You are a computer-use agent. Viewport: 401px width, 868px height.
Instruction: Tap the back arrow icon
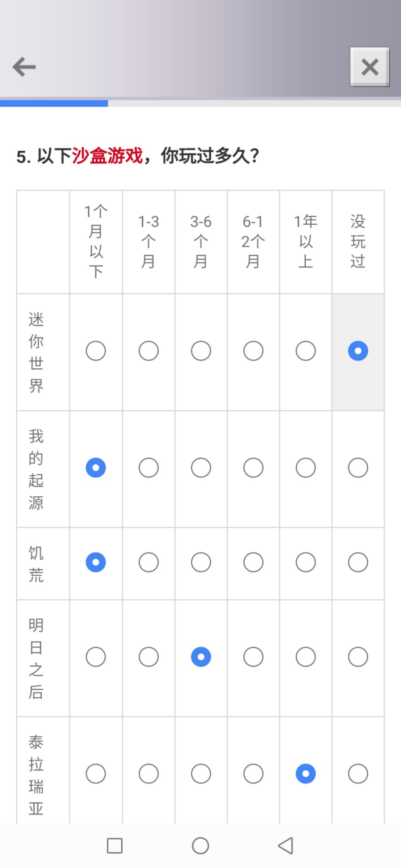[24, 67]
